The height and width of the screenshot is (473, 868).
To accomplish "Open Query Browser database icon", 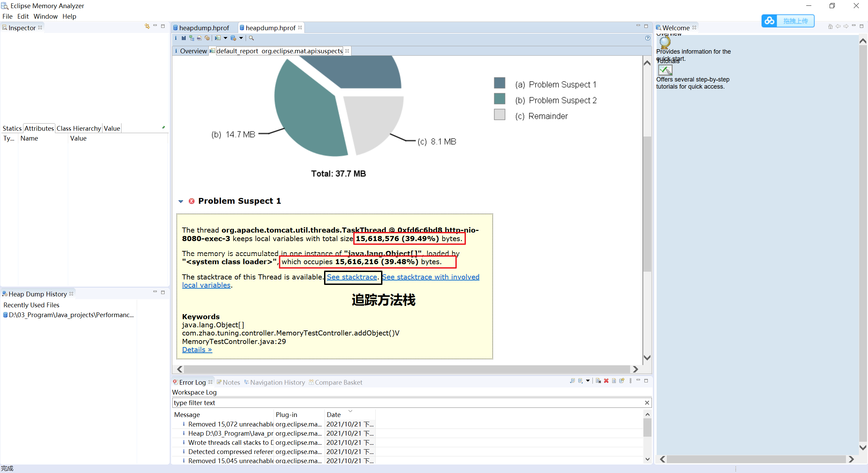I will pos(233,38).
